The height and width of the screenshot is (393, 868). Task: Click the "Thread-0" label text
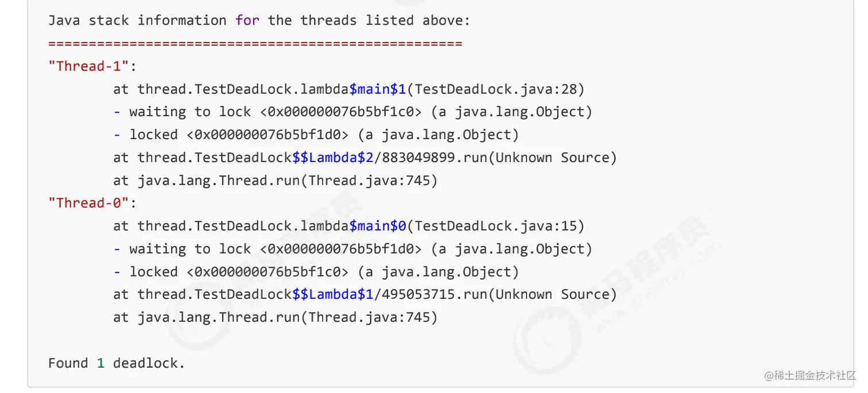click(89, 203)
